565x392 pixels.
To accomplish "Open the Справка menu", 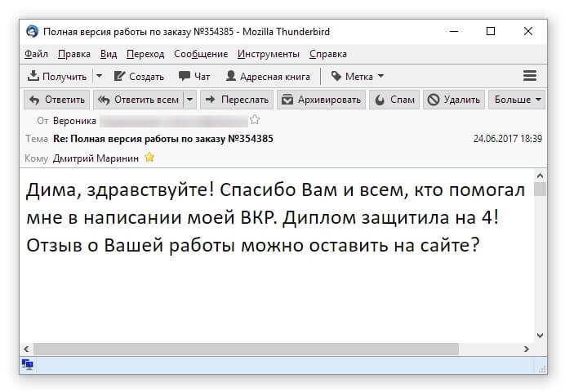I will [328, 54].
